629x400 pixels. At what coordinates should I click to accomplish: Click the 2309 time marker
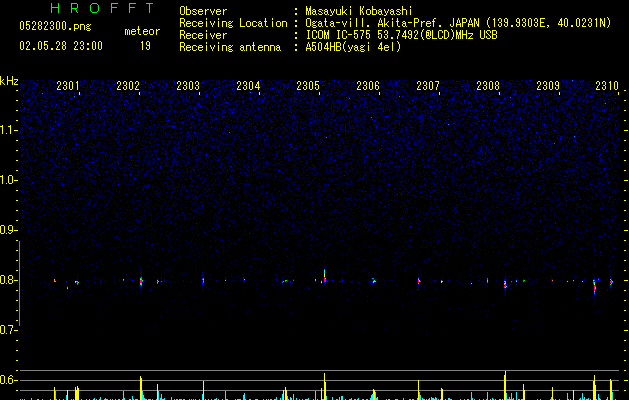(548, 85)
